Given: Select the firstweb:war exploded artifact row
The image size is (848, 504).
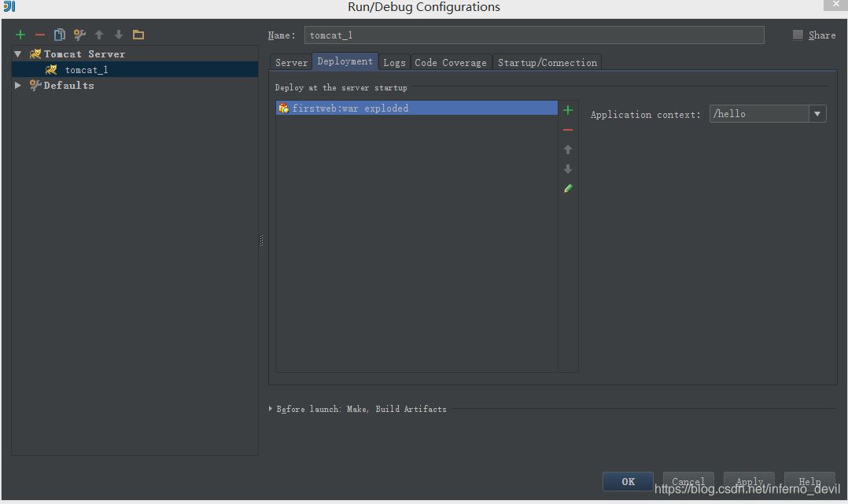Looking at the screenshot, I should [416, 109].
